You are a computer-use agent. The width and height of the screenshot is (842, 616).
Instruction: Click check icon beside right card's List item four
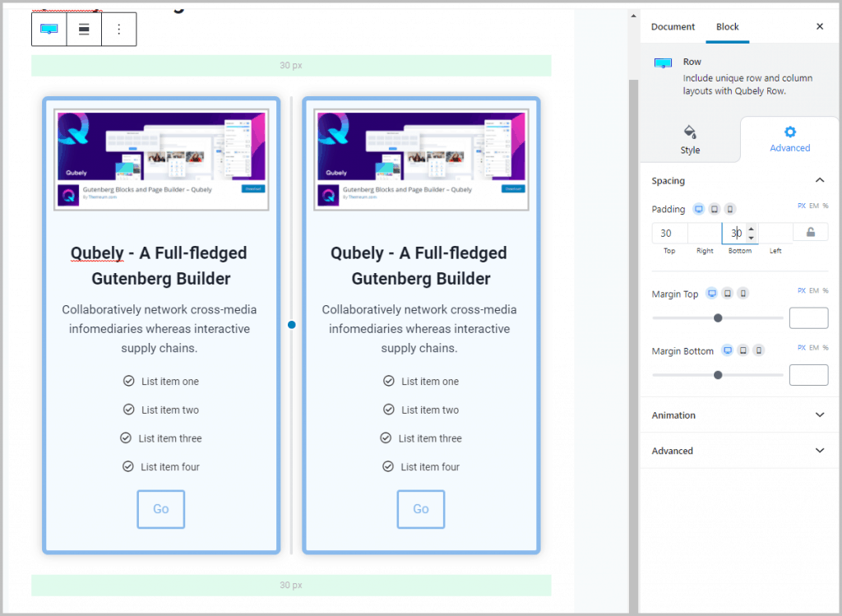coord(388,466)
